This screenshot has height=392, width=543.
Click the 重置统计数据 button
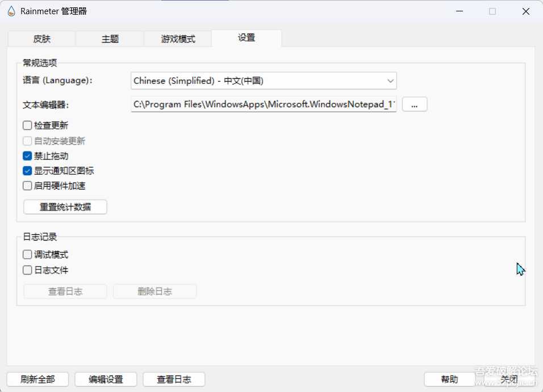(x=65, y=207)
